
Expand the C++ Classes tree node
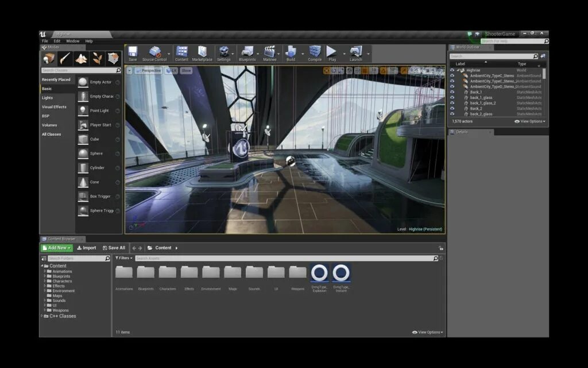coord(41,316)
